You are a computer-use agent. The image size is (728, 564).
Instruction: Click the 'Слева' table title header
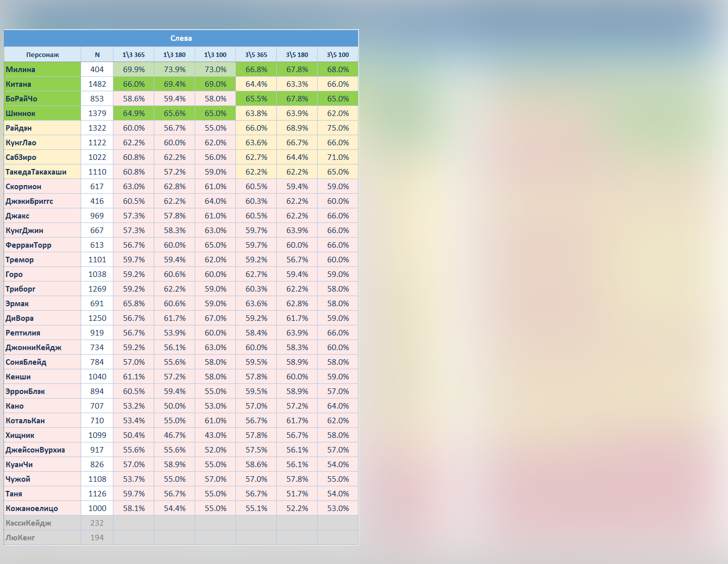pos(181,38)
